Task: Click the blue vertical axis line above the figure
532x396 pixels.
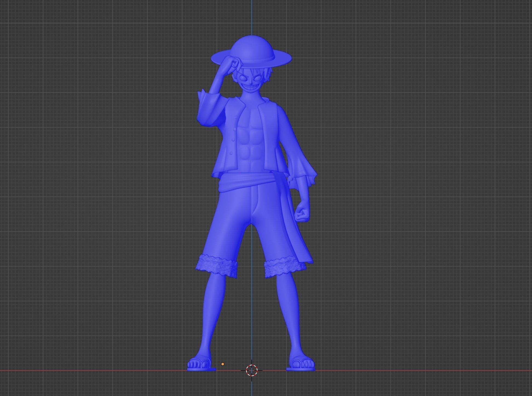Action: tap(252, 16)
